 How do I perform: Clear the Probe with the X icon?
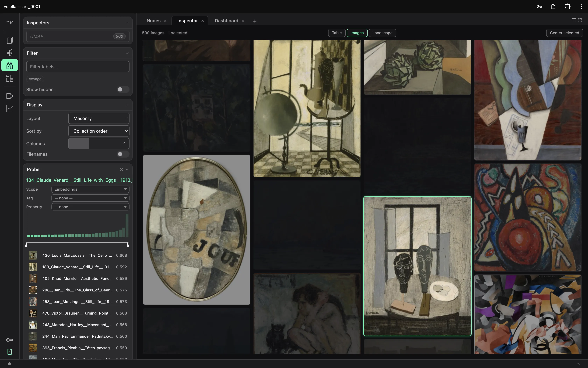(121, 169)
